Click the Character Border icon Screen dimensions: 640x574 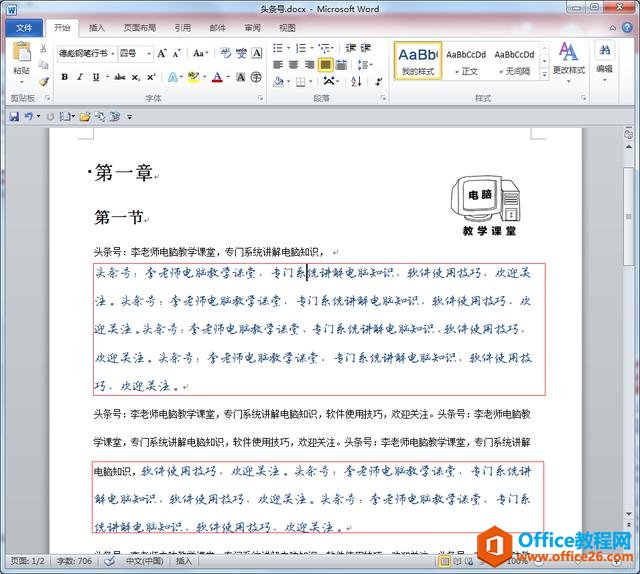click(x=257, y=53)
